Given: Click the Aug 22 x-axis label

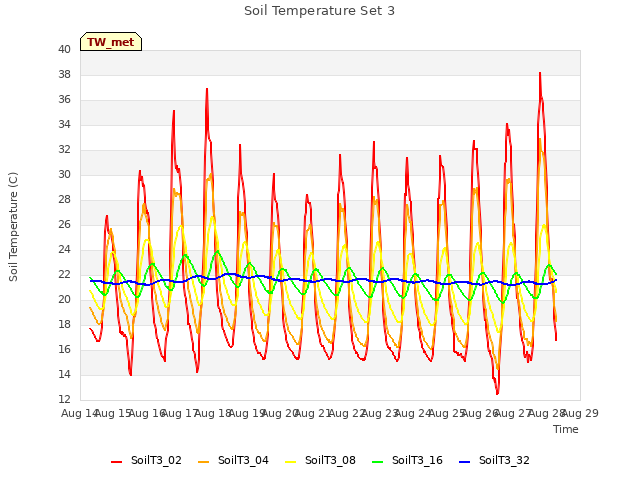Looking at the screenshot, I should [x=347, y=413].
